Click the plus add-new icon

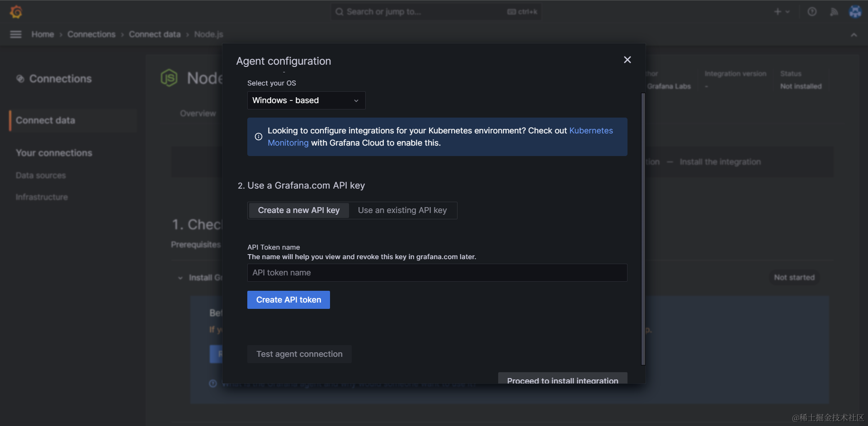coord(778,12)
